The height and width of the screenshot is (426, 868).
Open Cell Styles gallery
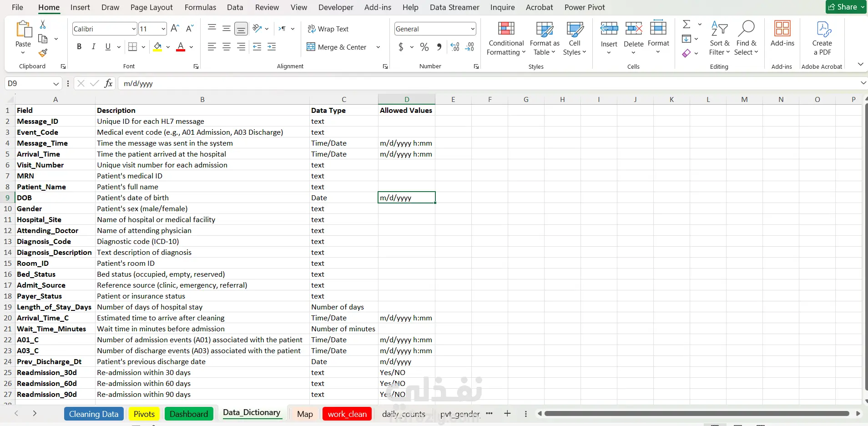click(x=575, y=38)
